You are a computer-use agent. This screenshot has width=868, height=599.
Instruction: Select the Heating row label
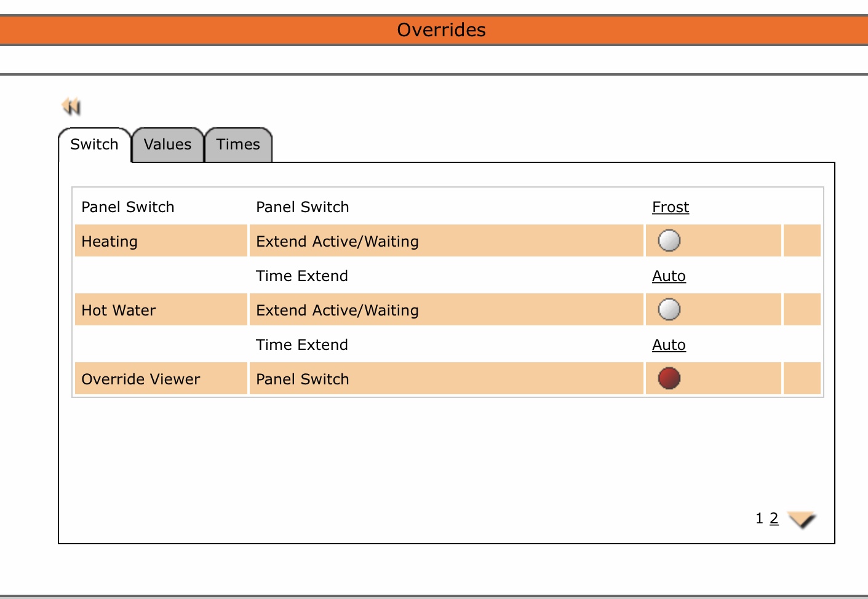(x=109, y=242)
